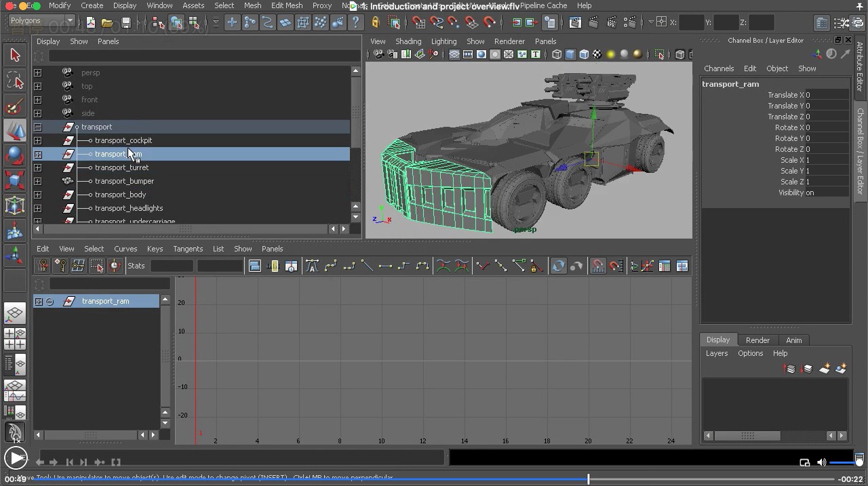This screenshot has height=486, width=868.
Task: Open the Polygons menu set dropdown
Action: click(x=41, y=21)
